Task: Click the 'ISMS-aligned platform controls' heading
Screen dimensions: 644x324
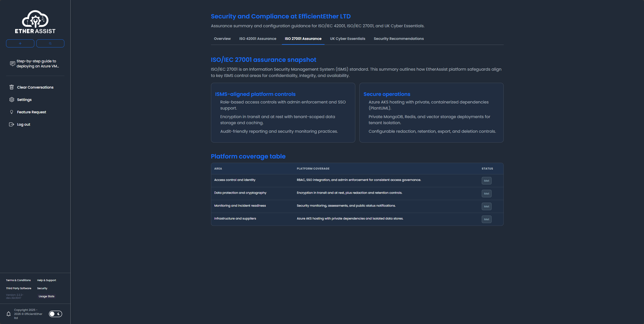Action: (x=255, y=94)
